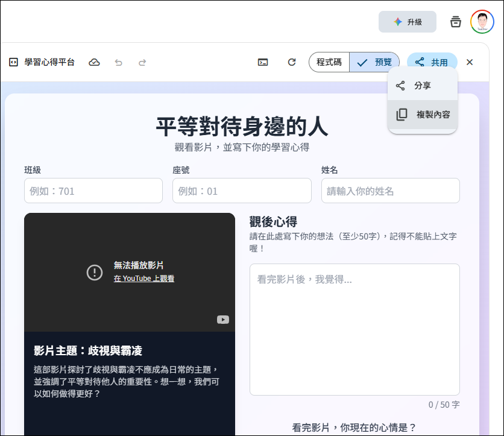
Task: Click the video error exclamation icon
Action: tap(95, 273)
